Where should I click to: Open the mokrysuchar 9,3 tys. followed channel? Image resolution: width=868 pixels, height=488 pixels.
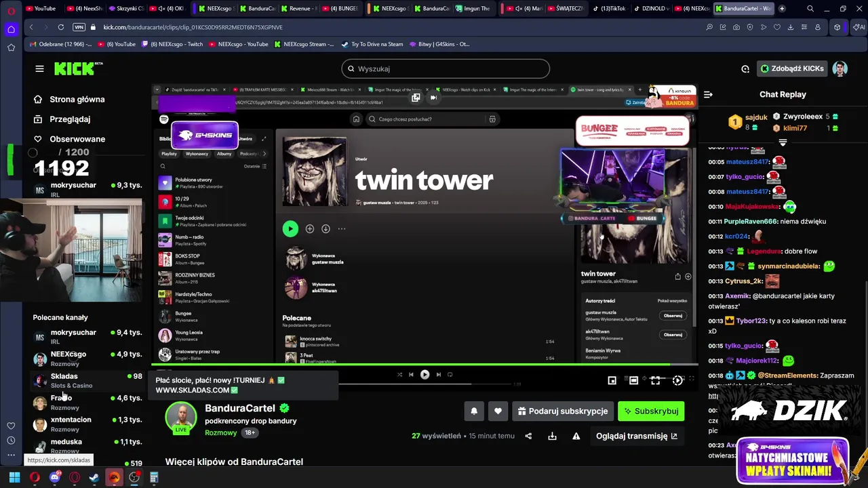(87, 189)
